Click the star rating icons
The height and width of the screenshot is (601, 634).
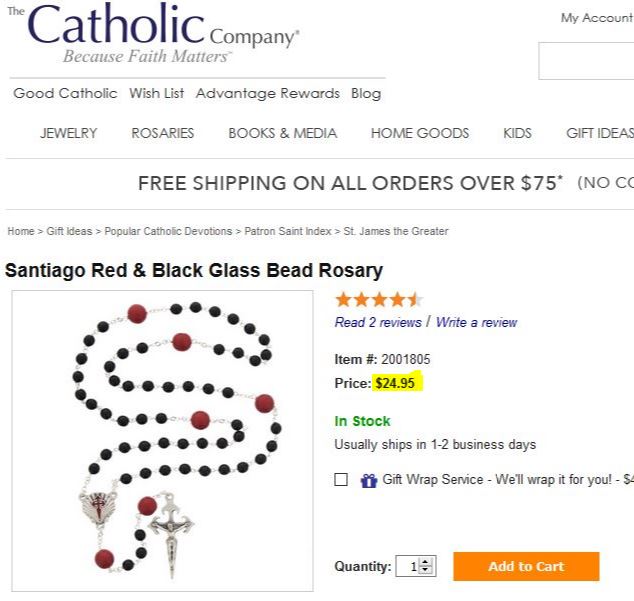pyautogui.click(x=379, y=299)
